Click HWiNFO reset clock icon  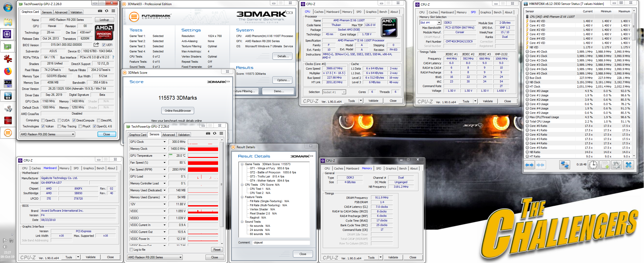click(593, 165)
